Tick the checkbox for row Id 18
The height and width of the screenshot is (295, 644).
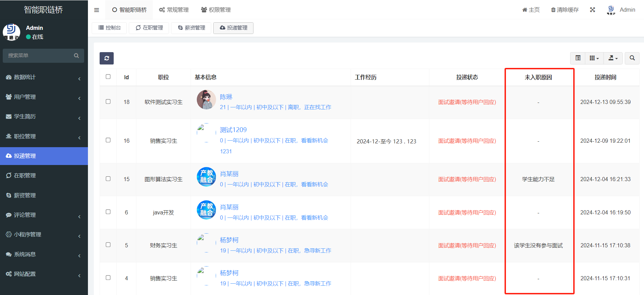tap(108, 102)
